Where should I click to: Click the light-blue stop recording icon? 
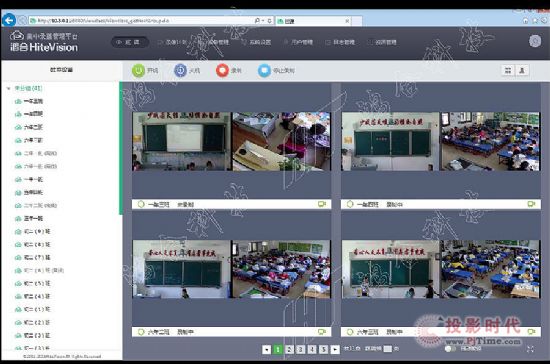[x=264, y=70]
